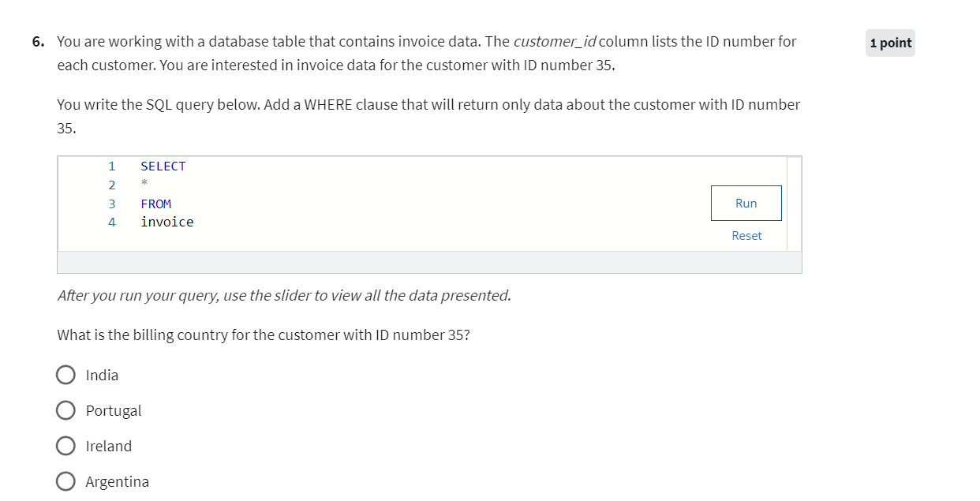Click the 1 point badge
The image size is (980, 501).
[x=890, y=43]
